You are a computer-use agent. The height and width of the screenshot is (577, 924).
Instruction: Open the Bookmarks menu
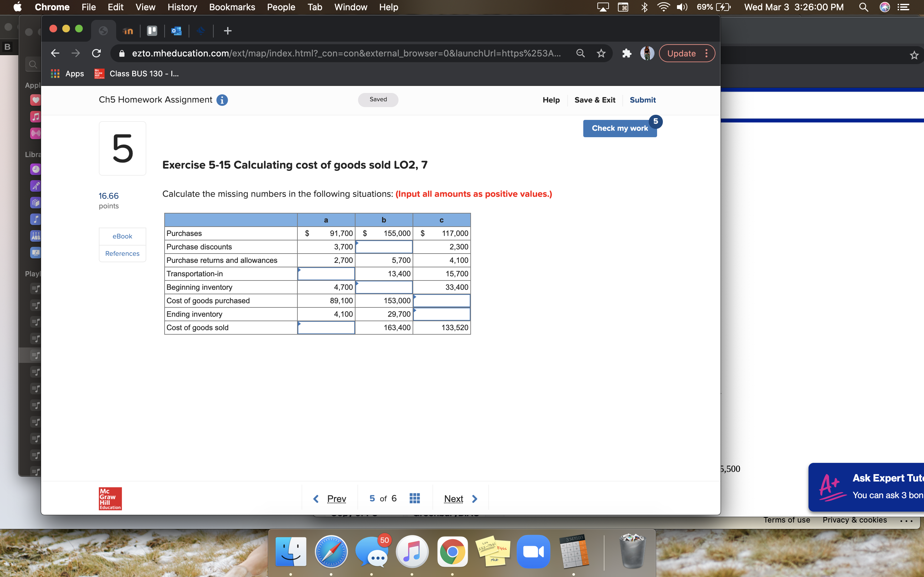click(232, 7)
